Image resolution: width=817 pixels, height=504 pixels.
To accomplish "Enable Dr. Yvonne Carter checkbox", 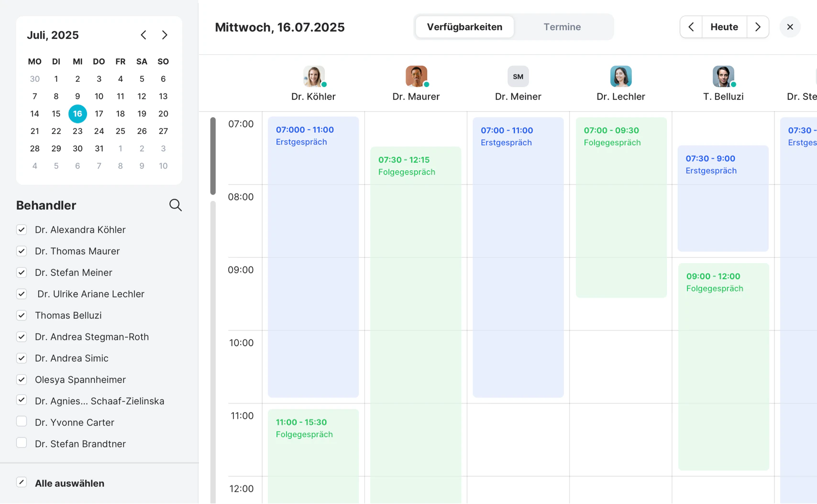I will (x=22, y=422).
